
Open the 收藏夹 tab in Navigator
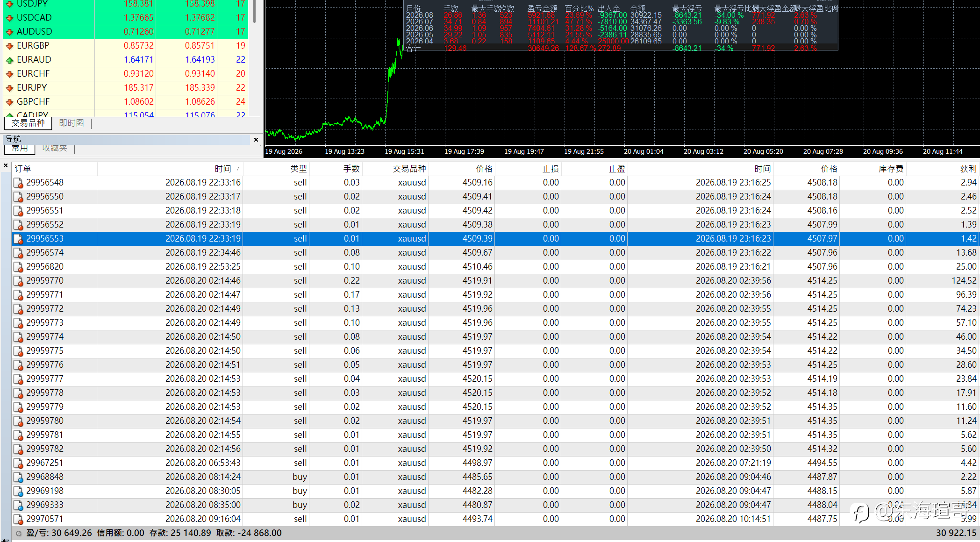tap(55, 149)
